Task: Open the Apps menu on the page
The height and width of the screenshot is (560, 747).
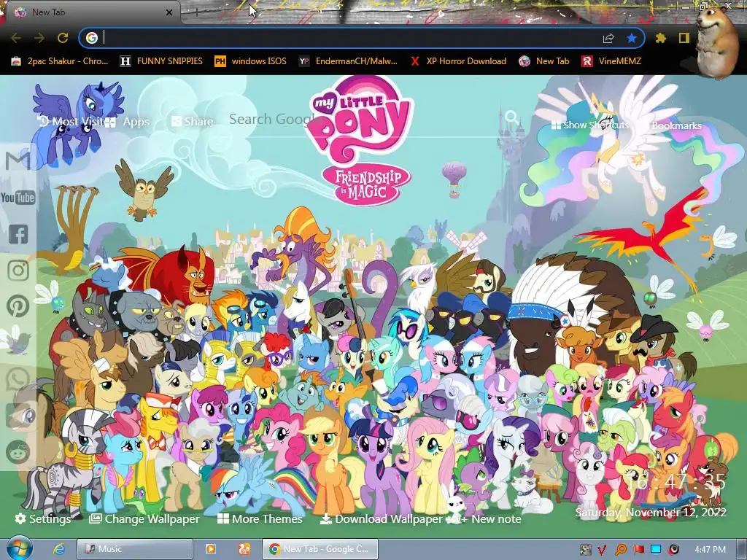Action: tap(127, 122)
